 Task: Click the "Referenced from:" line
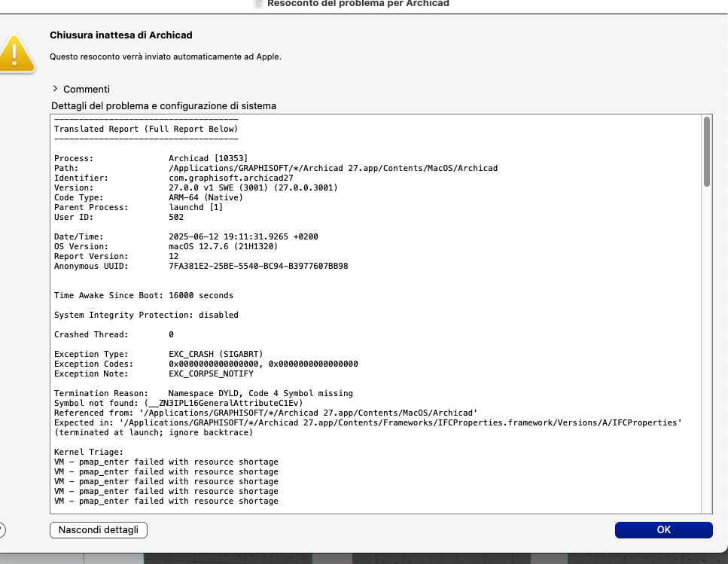(266, 413)
